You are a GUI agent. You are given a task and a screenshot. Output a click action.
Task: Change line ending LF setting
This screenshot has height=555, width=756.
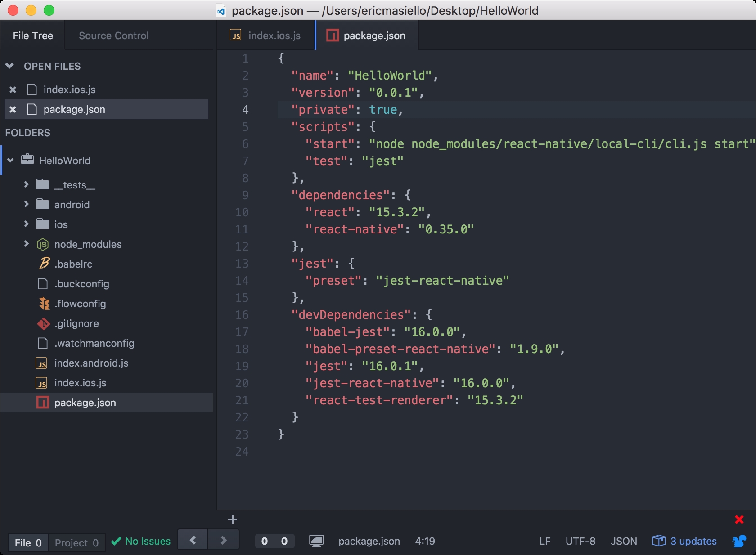545,541
